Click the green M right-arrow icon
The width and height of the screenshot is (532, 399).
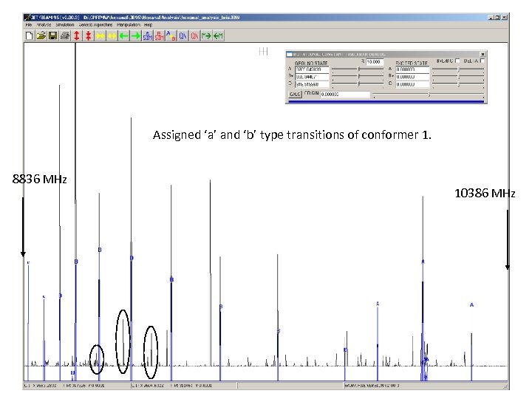click(x=206, y=35)
